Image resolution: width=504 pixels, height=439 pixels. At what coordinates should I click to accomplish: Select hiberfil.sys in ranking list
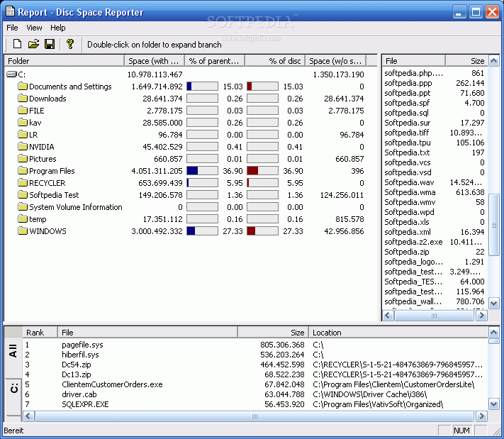80,355
